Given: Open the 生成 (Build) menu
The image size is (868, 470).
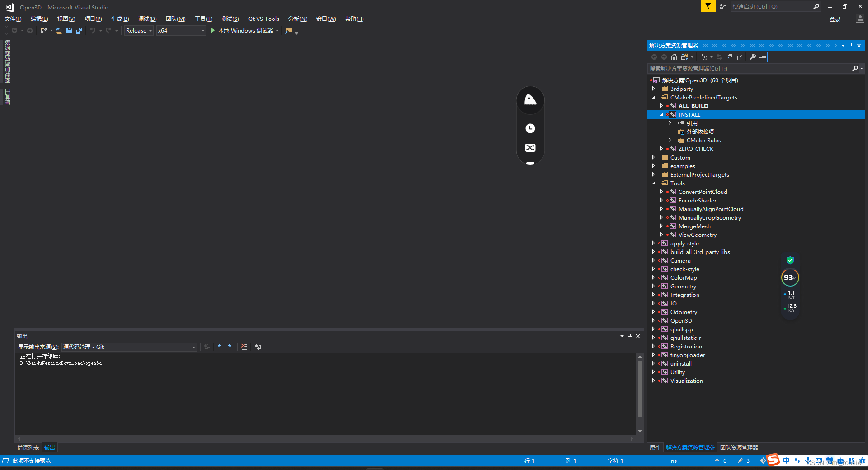Looking at the screenshot, I should 120,19.
